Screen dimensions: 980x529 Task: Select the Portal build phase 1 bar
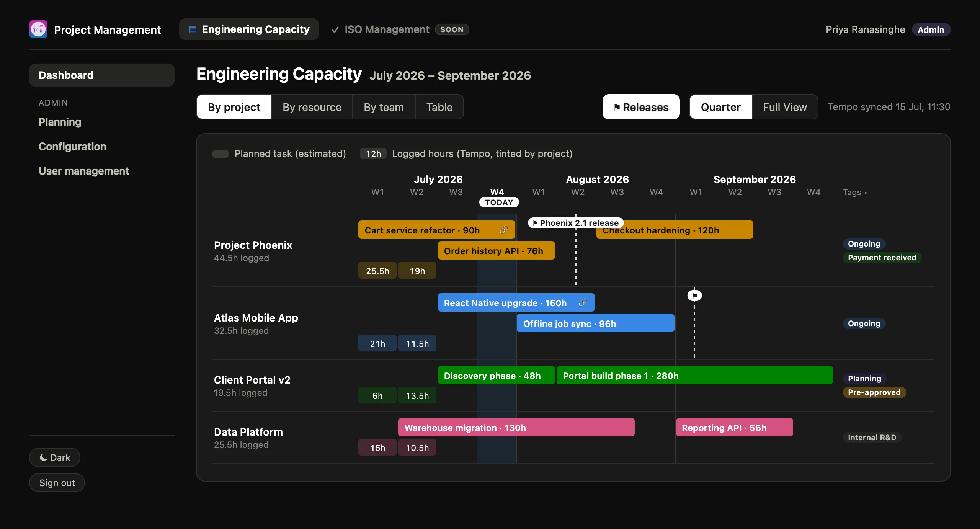(694, 375)
